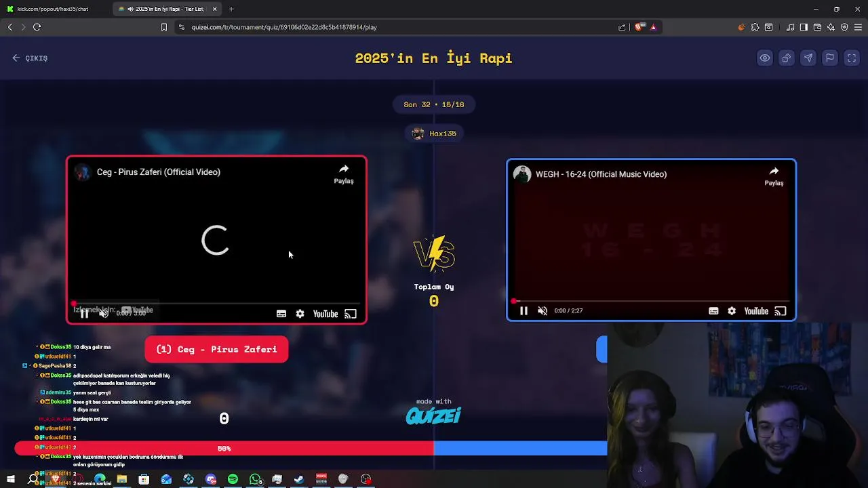Toggle the browser sidebar panel

(804, 27)
